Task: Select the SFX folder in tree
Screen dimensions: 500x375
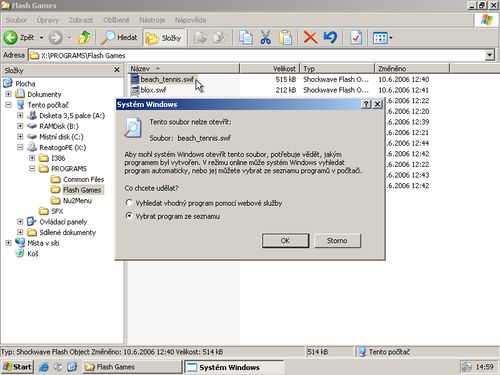Action: point(57,211)
